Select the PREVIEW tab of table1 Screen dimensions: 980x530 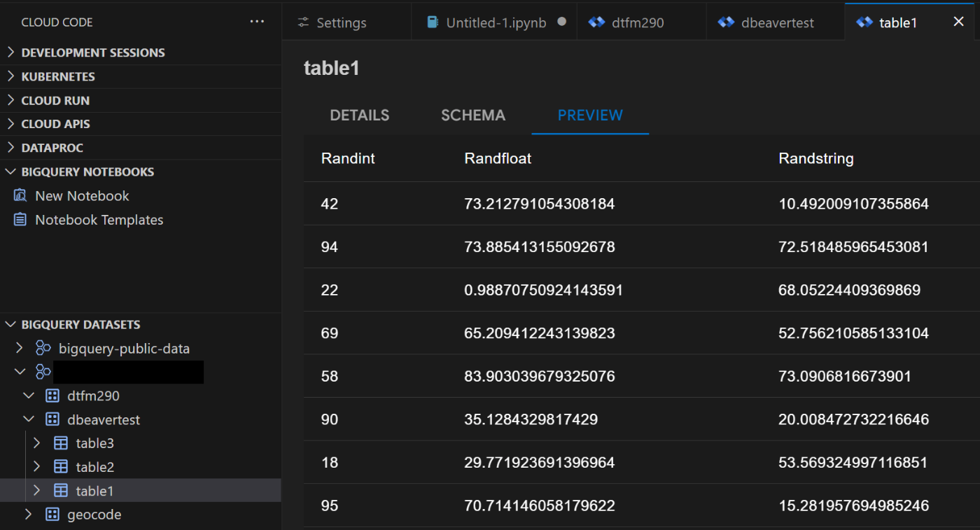tap(590, 116)
